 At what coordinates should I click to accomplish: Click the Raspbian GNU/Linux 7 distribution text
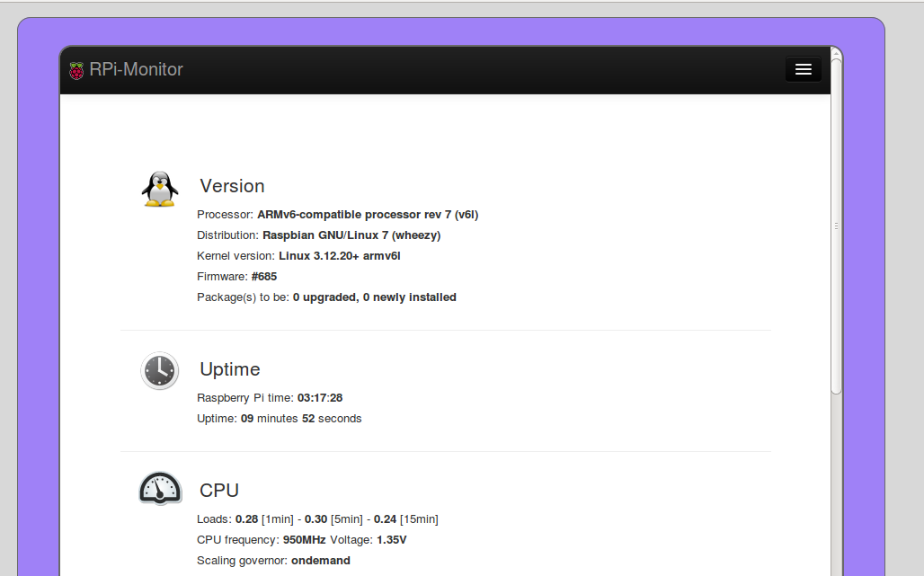point(351,235)
